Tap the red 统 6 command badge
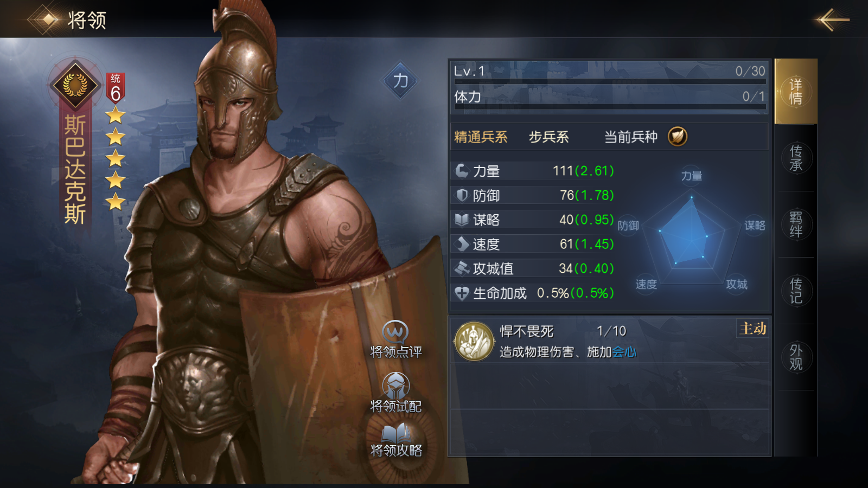The image size is (868, 488). coord(115,88)
